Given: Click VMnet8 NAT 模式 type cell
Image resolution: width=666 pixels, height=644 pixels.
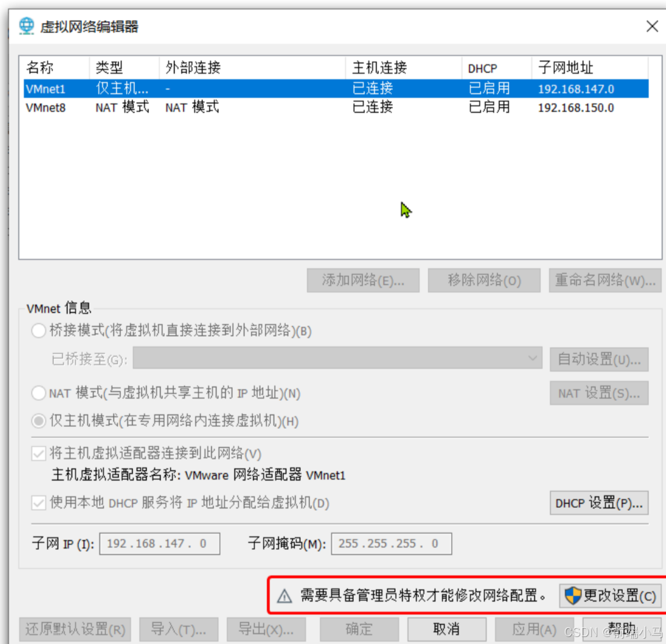Looking at the screenshot, I should point(122,108).
